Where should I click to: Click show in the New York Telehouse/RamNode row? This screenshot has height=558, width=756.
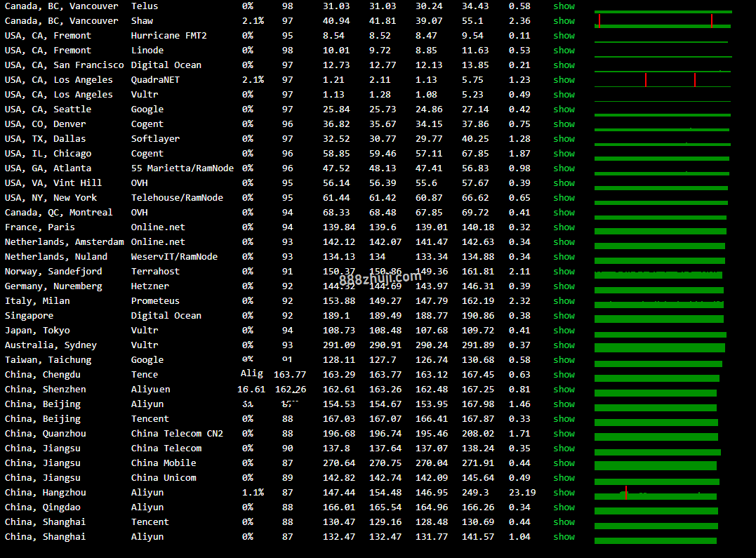pos(564,198)
